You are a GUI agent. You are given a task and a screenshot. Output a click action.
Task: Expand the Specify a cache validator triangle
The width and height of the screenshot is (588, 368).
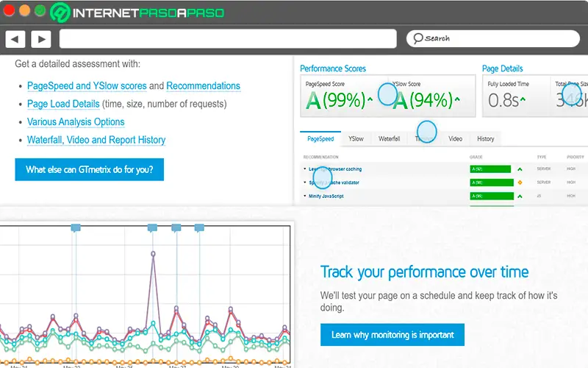[x=305, y=183]
